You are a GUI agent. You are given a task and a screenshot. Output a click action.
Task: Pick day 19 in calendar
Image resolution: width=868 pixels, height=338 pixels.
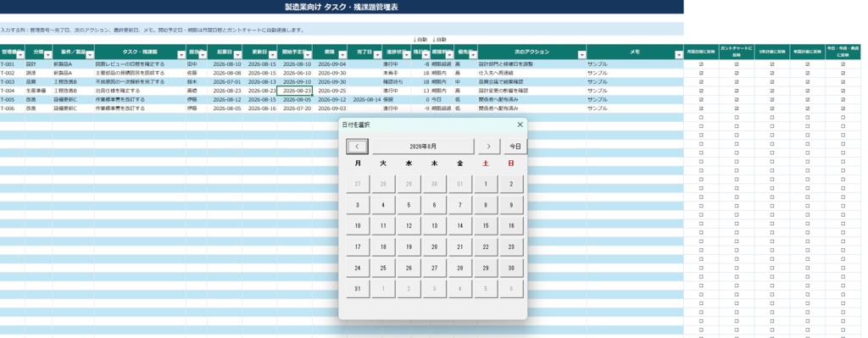tap(409, 247)
